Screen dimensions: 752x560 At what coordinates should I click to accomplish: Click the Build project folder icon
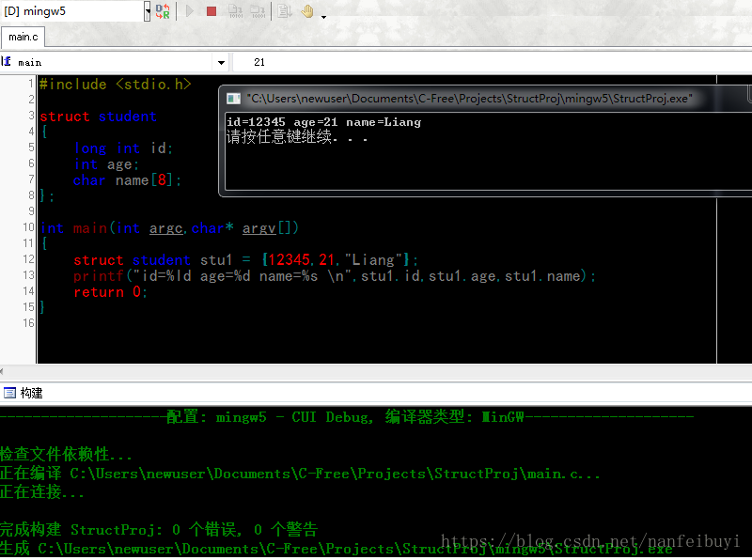tap(258, 11)
